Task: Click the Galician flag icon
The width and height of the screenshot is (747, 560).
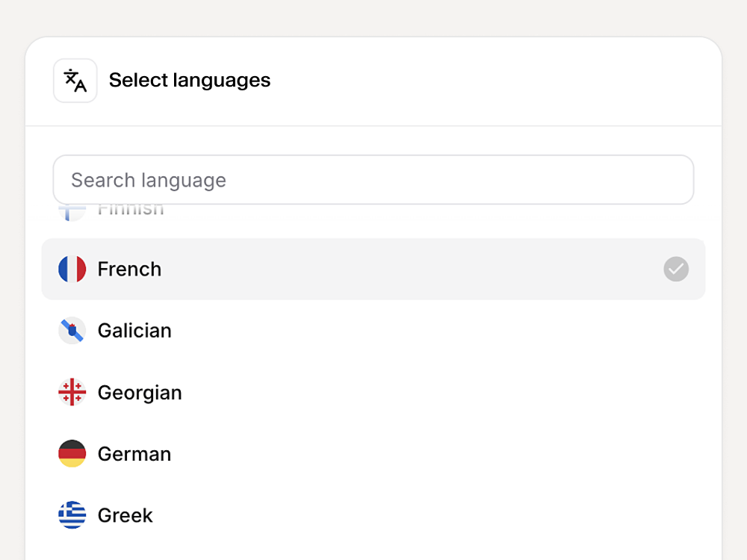Action: point(72,331)
